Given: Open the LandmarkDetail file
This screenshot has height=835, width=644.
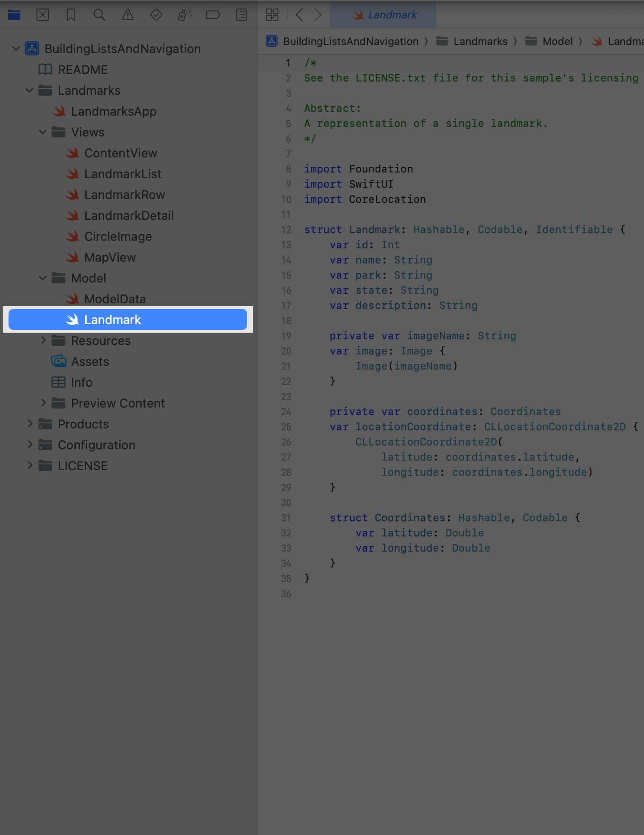Looking at the screenshot, I should click(129, 216).
